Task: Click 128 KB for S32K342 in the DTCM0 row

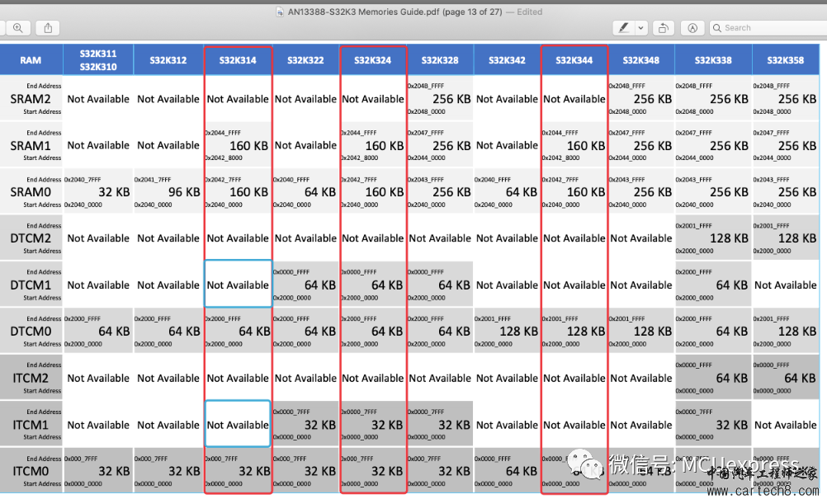Action: [x=519, y=332]
